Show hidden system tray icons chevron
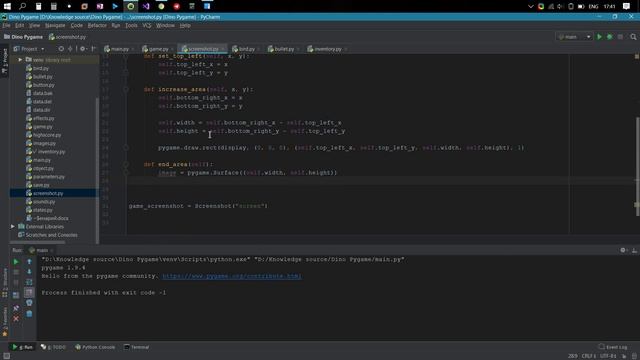 pos(530,6)
